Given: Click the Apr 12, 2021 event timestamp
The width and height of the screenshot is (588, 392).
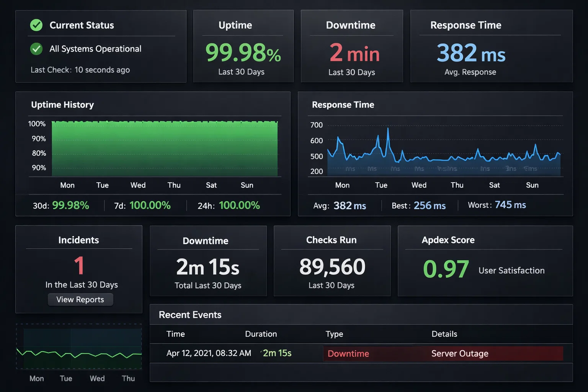Looking at the screenshot, I should click(x=209, y=353).
